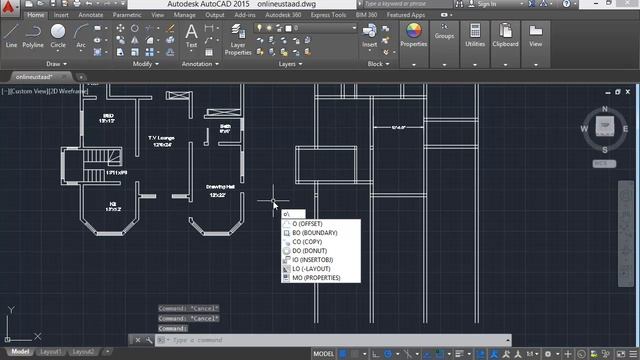Toggle object snap in status bar
Screen dimensions: 640x360
click(440, 354)
